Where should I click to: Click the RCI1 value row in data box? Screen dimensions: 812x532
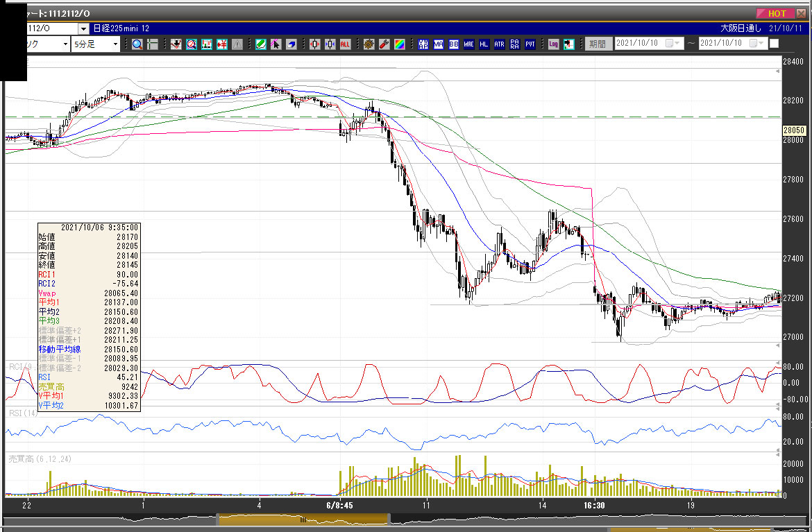click(x=89, y=274)
